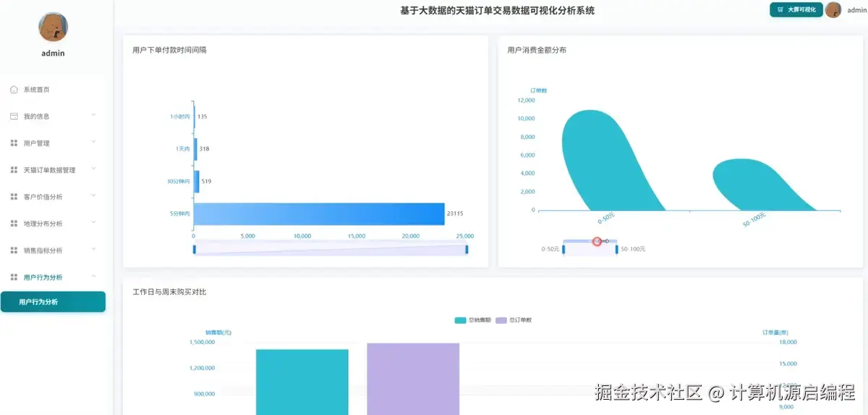Viewport: 868px width, 415px height.
Task: Open the 系统首页 menu item
Action: tap(53, 90)
